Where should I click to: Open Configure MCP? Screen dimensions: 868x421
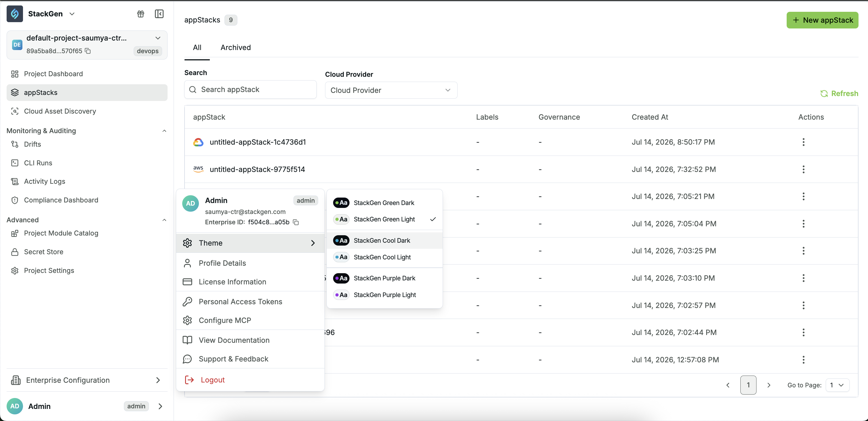click(x=250, y=320)
